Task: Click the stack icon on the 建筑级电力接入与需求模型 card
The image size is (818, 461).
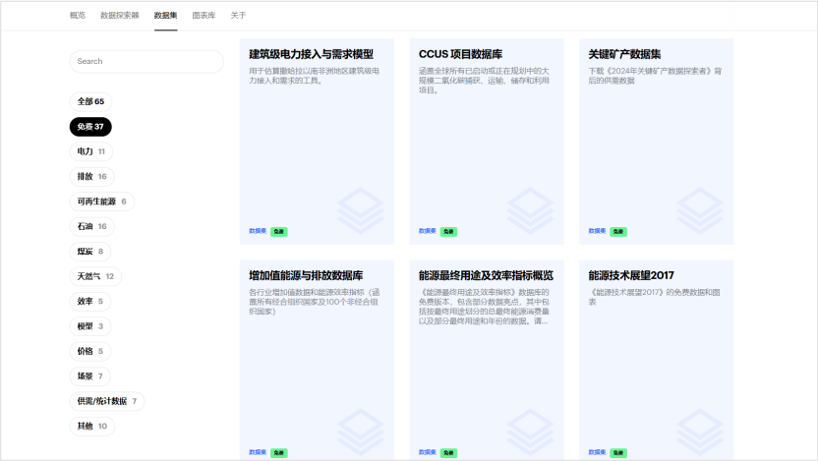Action: coord(360,210)
